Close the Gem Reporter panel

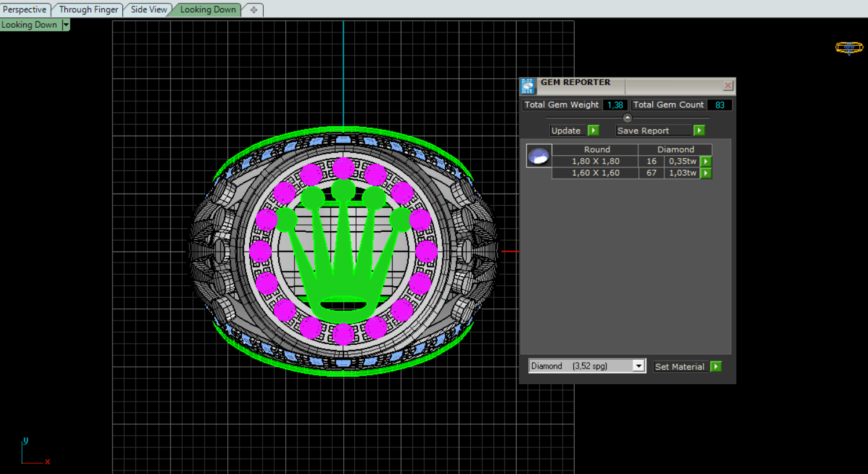point(728,86)
